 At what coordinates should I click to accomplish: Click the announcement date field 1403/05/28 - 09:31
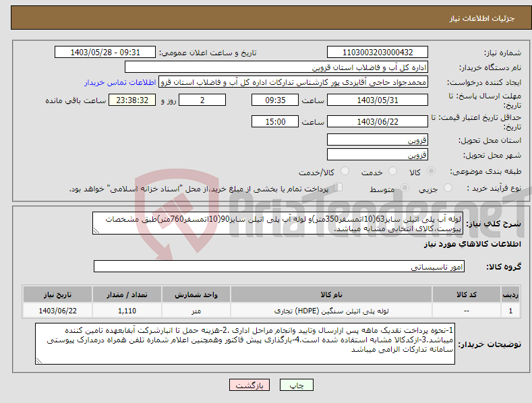point(105,53)
